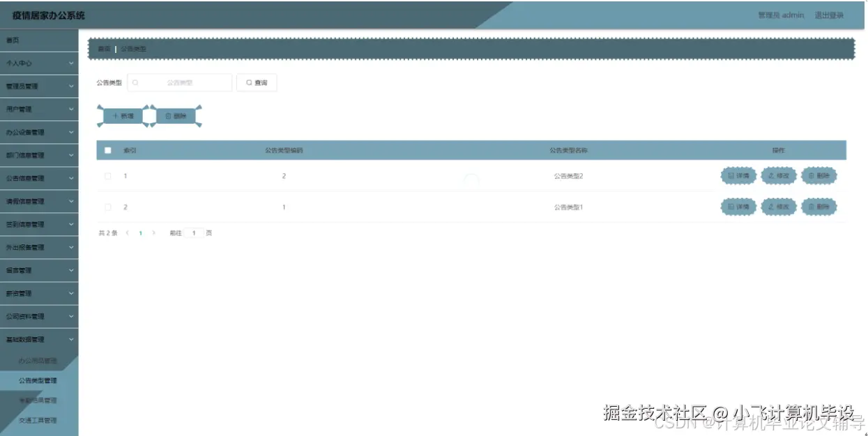
Task: Expand the 管理员管理 sidebar chevron
Action: [x=71, y=86]
